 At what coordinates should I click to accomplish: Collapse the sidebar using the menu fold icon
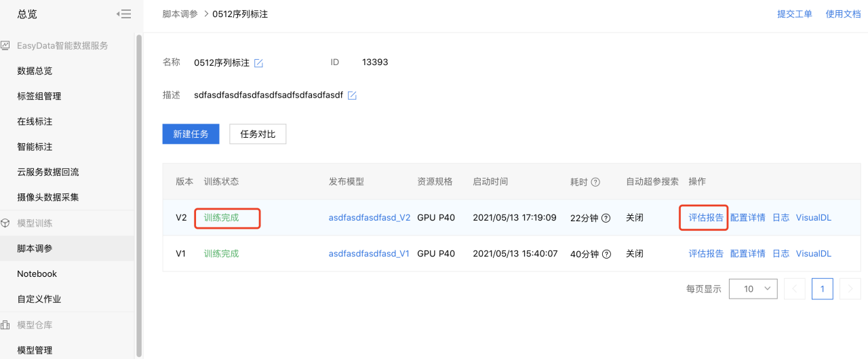click(x=123, y=14)
